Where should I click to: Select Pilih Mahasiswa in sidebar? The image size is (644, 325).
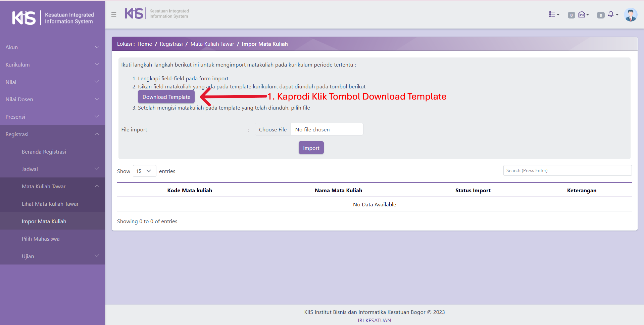point(41,239)
